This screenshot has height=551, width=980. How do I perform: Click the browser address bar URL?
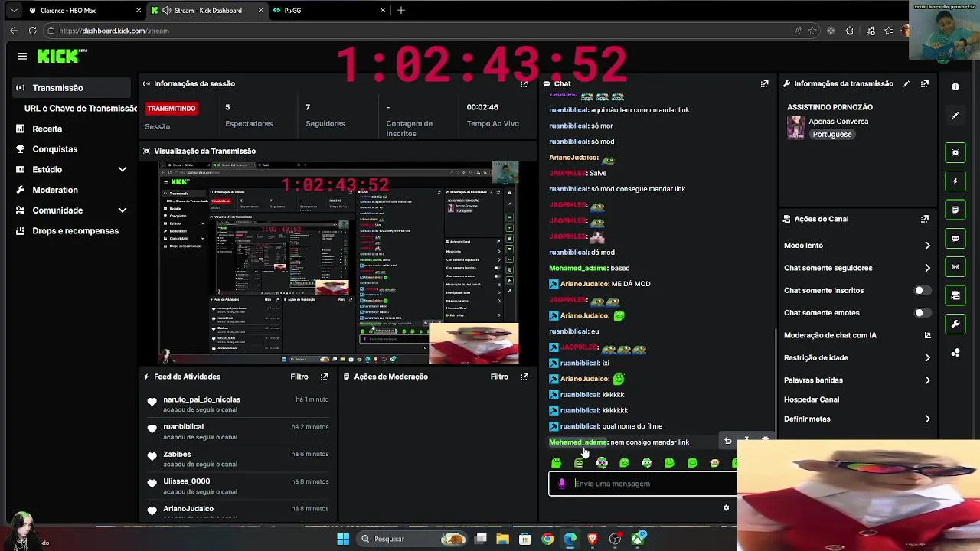coord(114,31)
